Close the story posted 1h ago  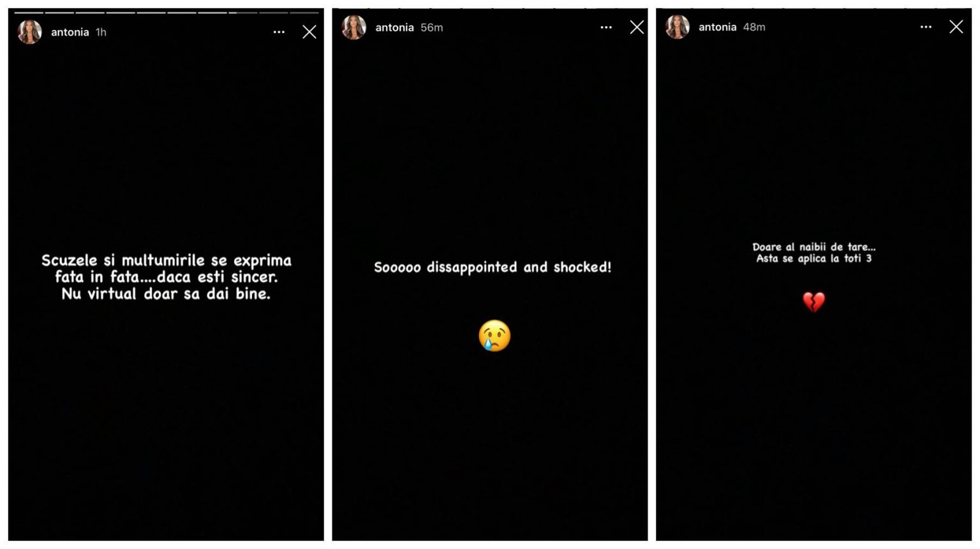[x=309, y=32]
